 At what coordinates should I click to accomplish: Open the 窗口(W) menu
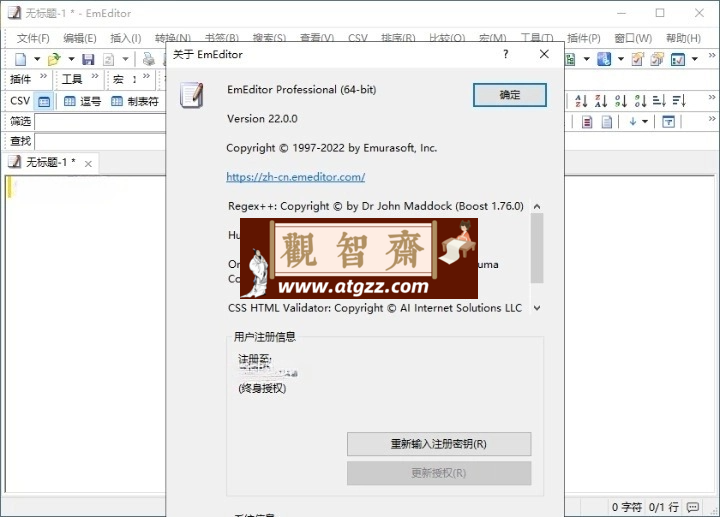coord(633,38)
